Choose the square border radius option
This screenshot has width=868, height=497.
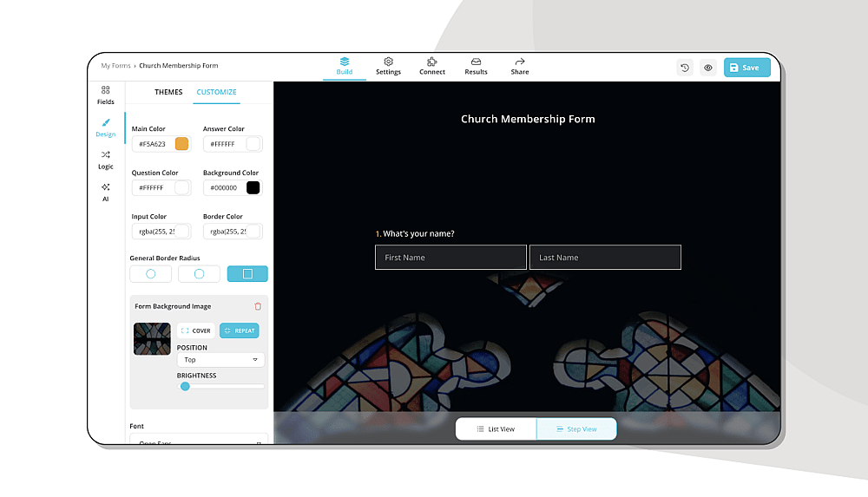pos(247,274)
